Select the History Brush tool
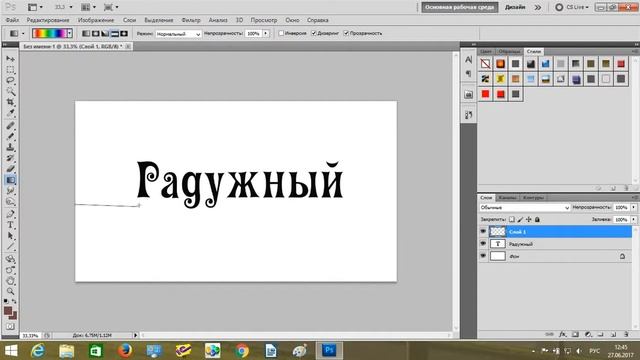This screenshot has height=360, width=640. [10, 158]
